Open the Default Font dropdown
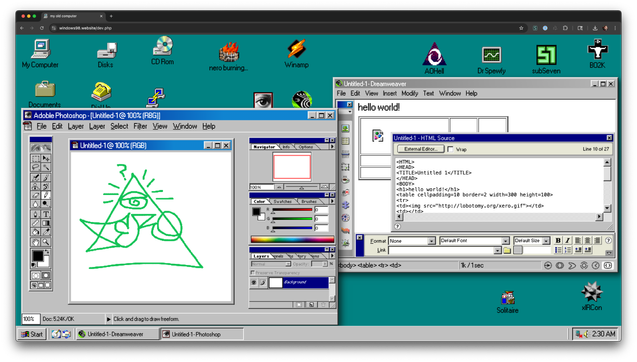Viewport: 637px width, 362px height. 505,241
